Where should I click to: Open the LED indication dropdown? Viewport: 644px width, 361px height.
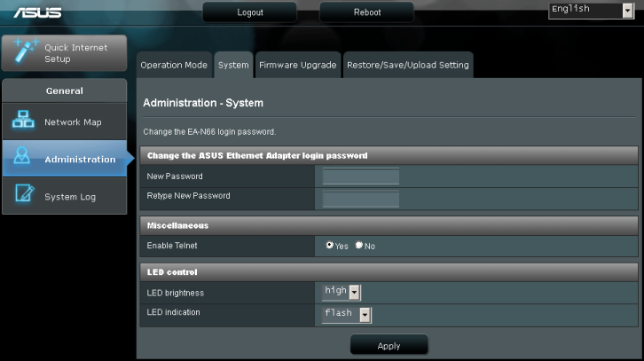tap(346, 315)
